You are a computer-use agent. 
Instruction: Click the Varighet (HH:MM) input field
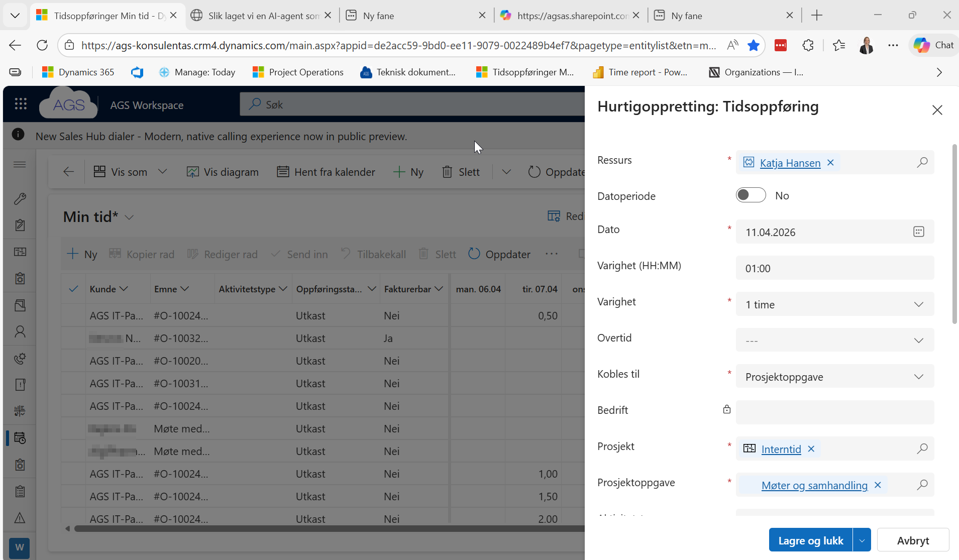click(x=834, y=268)
